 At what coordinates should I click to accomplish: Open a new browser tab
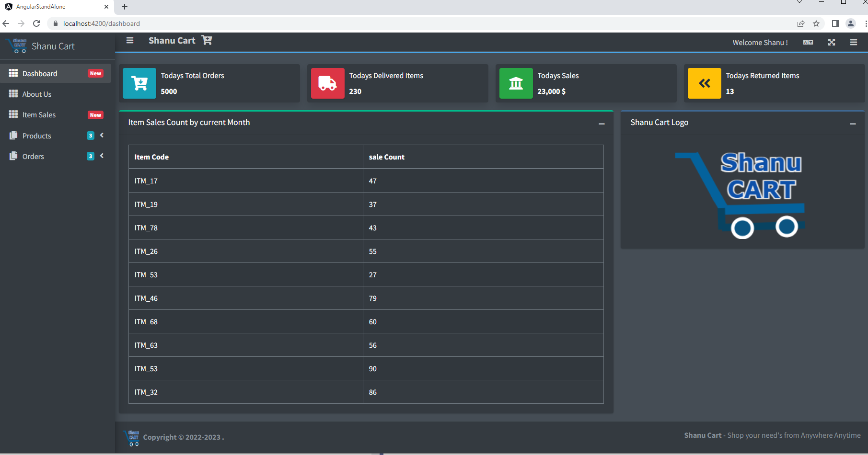(125, 7)
